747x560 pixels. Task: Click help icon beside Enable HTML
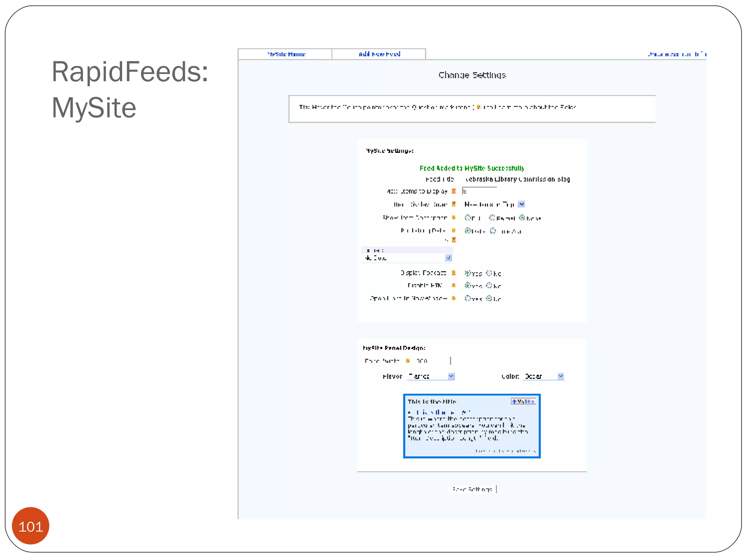454,285
